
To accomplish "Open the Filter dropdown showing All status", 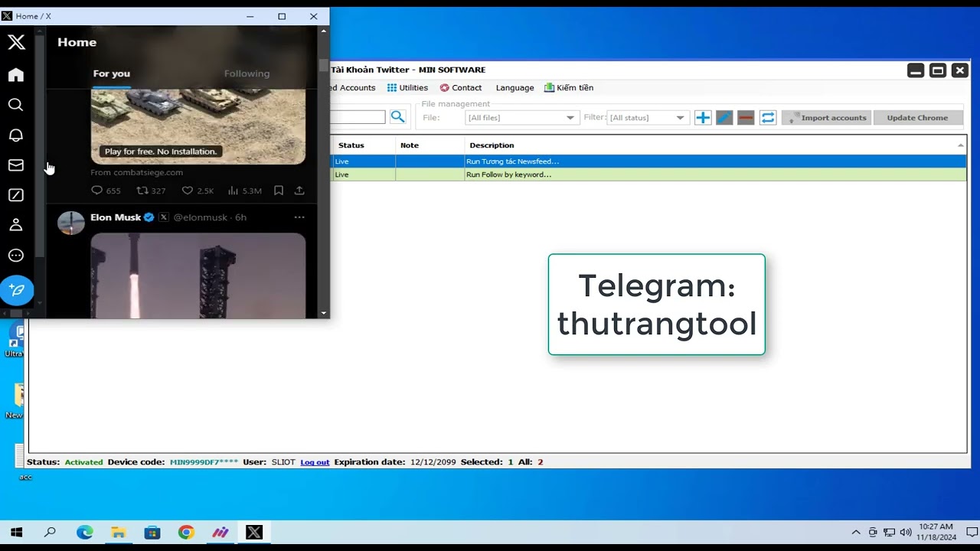I will [x=647, y=118].
